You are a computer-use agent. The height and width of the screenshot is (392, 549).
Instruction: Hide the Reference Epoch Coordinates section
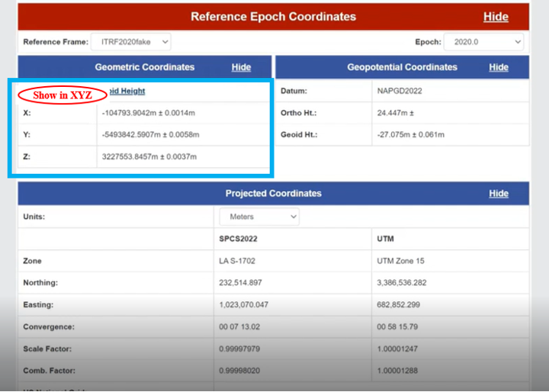496,17
